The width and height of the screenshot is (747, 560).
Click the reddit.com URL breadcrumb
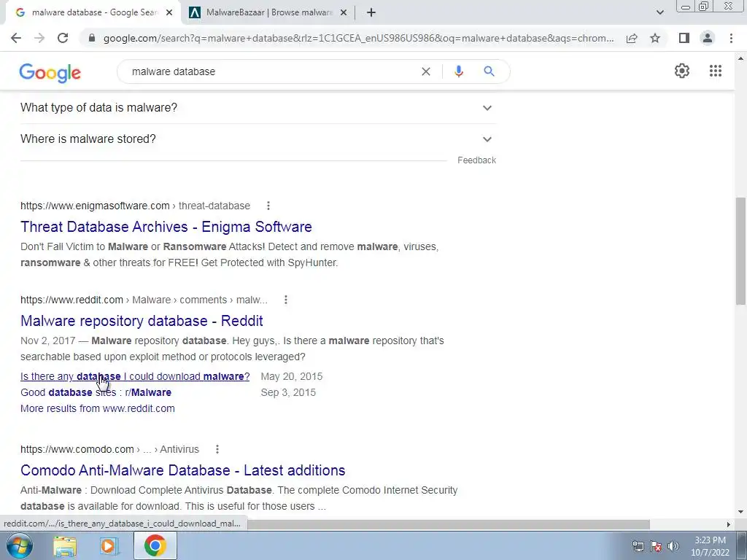point(144,300)
